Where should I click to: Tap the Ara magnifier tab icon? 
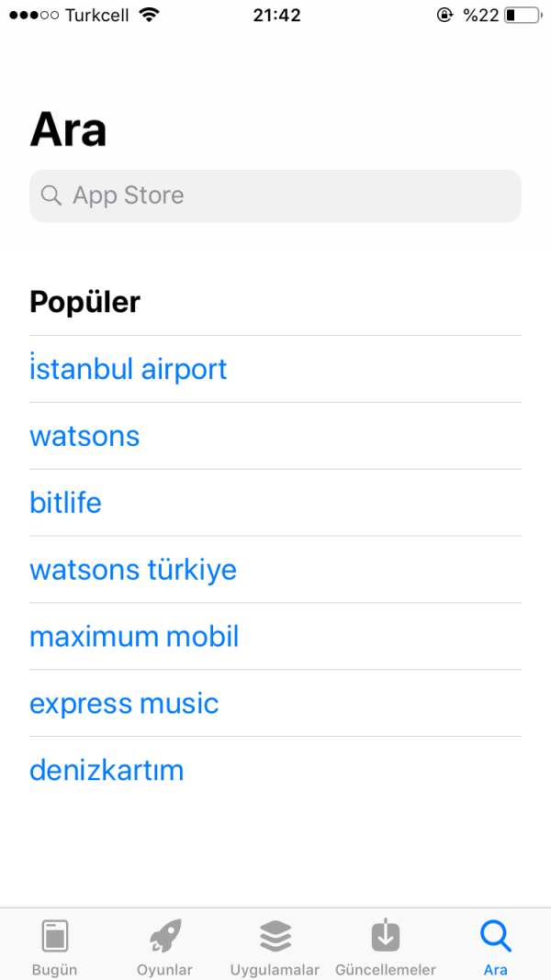pos(496,936)
